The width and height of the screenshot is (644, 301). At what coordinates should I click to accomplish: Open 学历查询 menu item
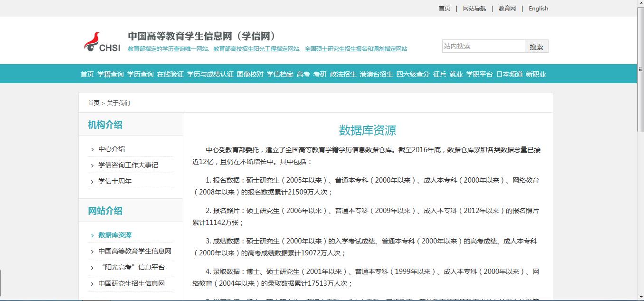[x=140, y=74]
